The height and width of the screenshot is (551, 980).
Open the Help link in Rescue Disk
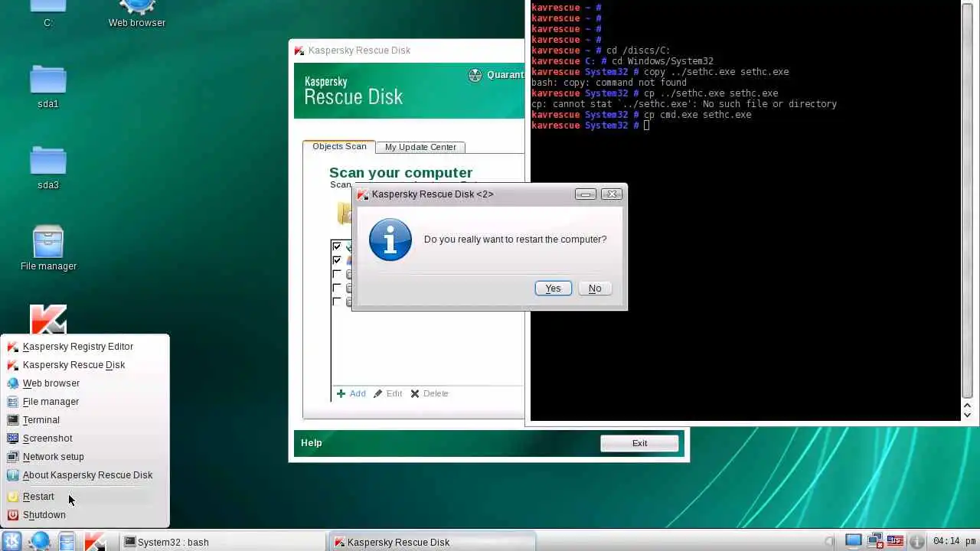[311, 443]
